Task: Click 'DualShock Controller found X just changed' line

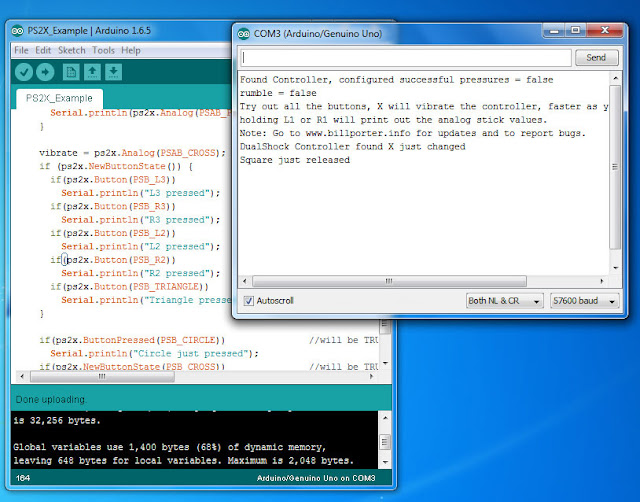Action: point(353,147)
